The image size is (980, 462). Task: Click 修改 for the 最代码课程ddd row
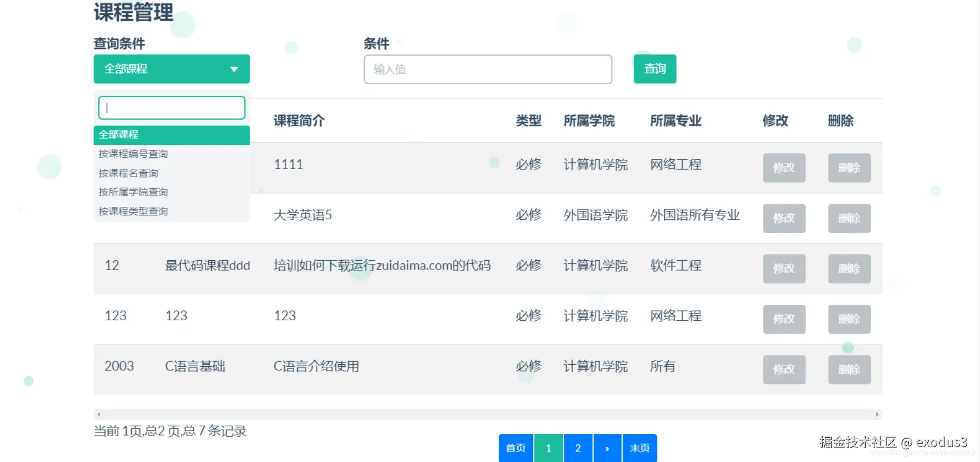point(784,269)
